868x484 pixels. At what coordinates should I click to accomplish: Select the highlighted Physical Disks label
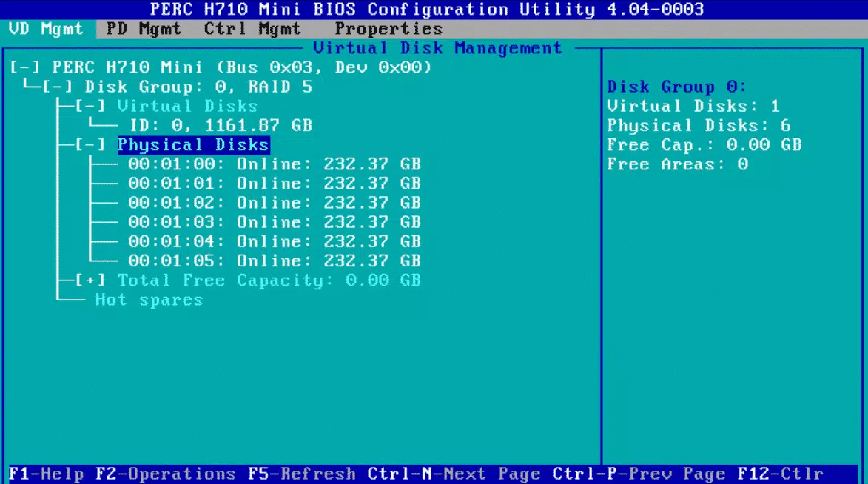(x=193, y=145)
